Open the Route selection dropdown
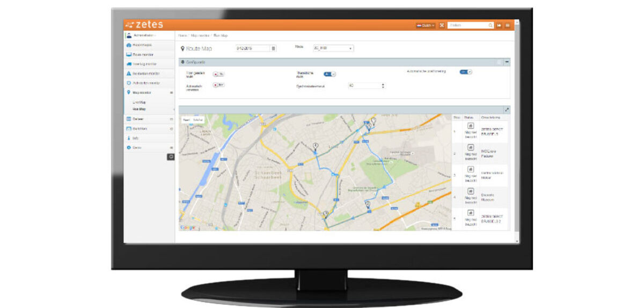Screen dimensions: 644x308 tap(333, 48)
